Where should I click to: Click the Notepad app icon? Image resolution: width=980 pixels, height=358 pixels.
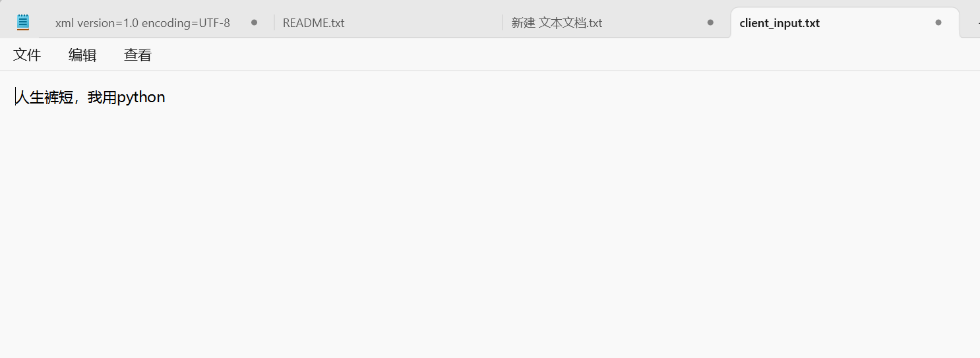click(23, 22)
